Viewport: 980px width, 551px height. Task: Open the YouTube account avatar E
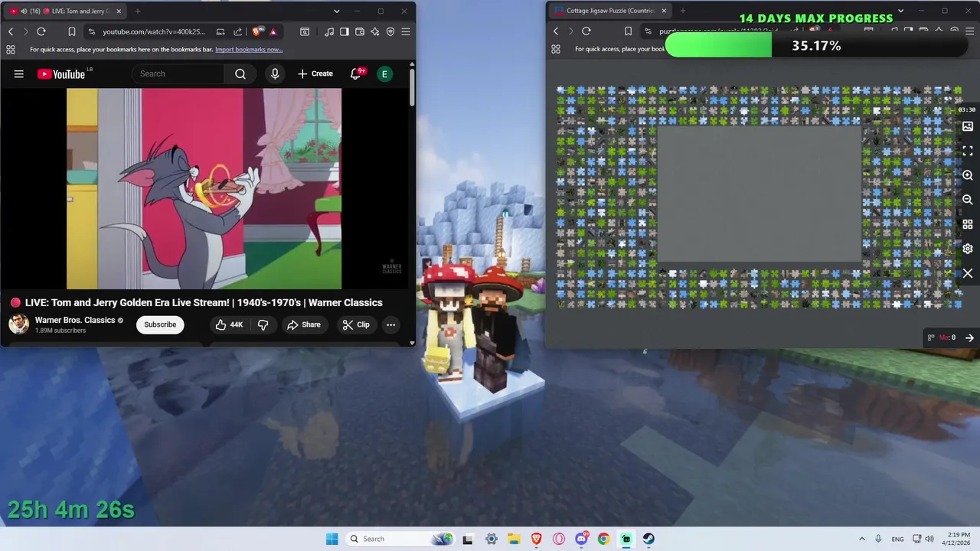coord(384,74)
